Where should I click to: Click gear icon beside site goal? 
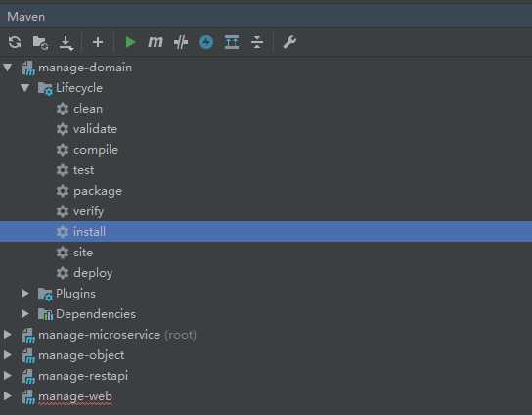pos(63,253)
